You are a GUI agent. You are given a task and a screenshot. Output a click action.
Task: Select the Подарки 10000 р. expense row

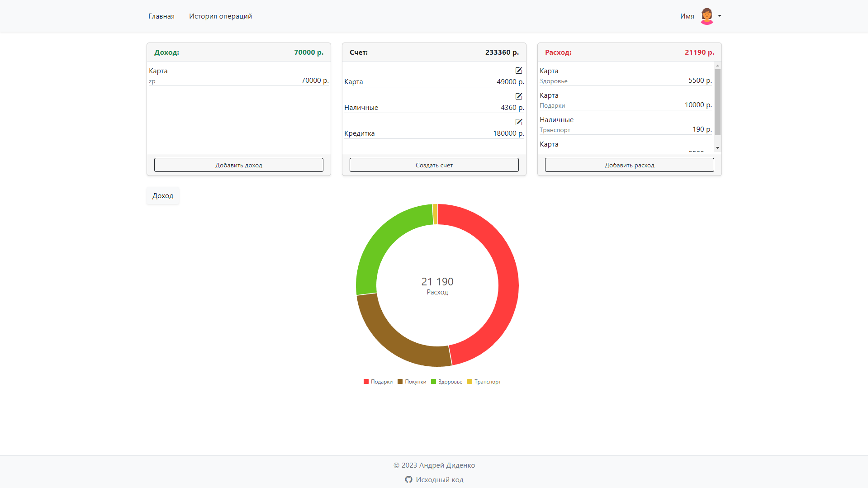pos(626,100)
